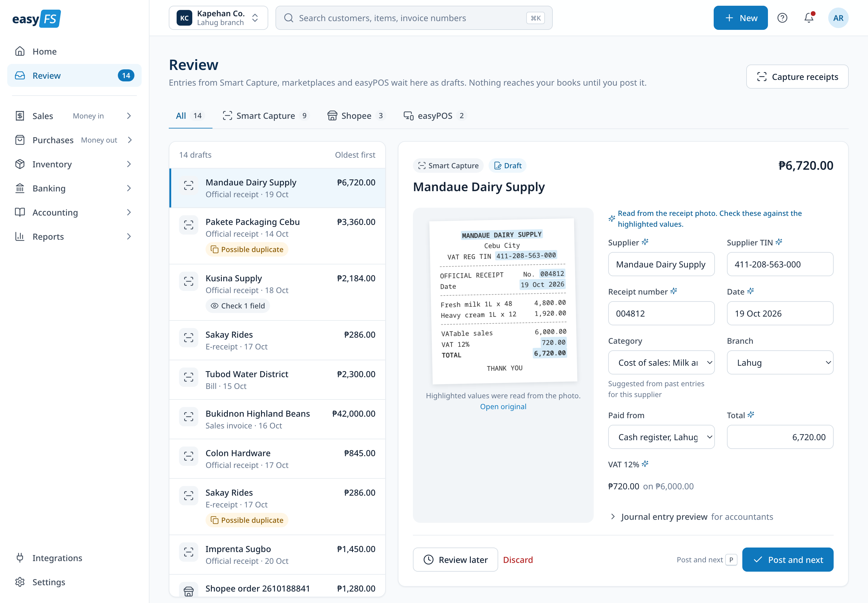Open the Paid from dropdown
This screenshot has height=603, width=868.
tap(661, 437)
